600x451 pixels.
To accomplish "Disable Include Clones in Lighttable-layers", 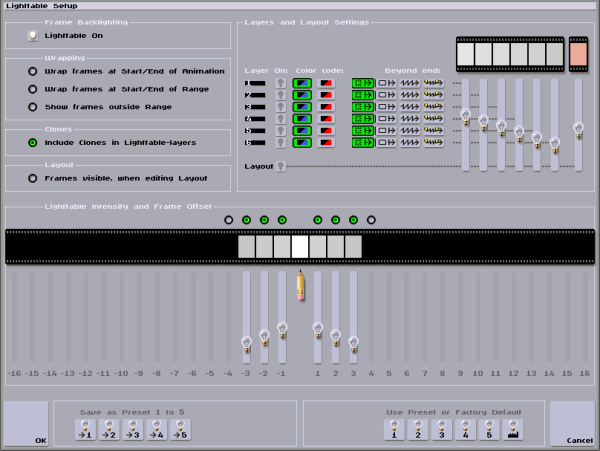I will (x=33, y=142).
